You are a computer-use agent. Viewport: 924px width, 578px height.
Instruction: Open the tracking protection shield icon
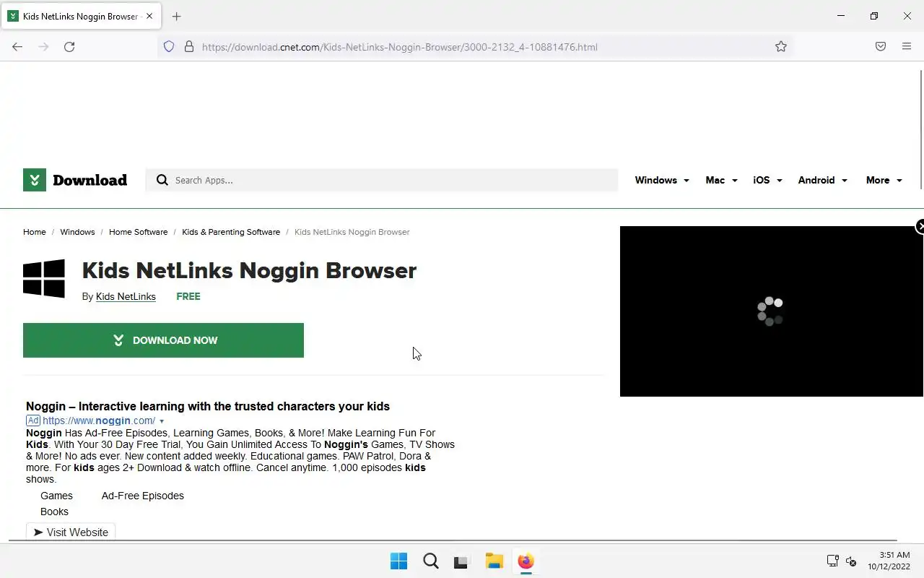point(169,46)
